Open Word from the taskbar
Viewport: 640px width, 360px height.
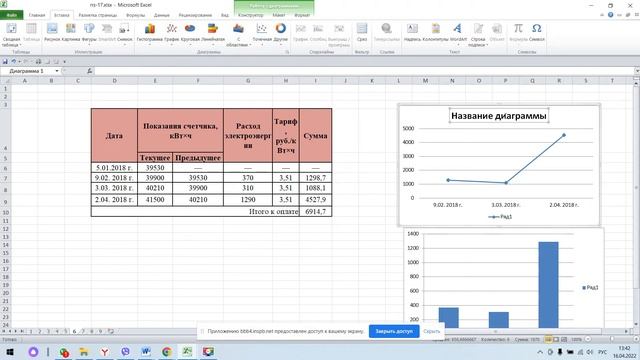[146, 352]
